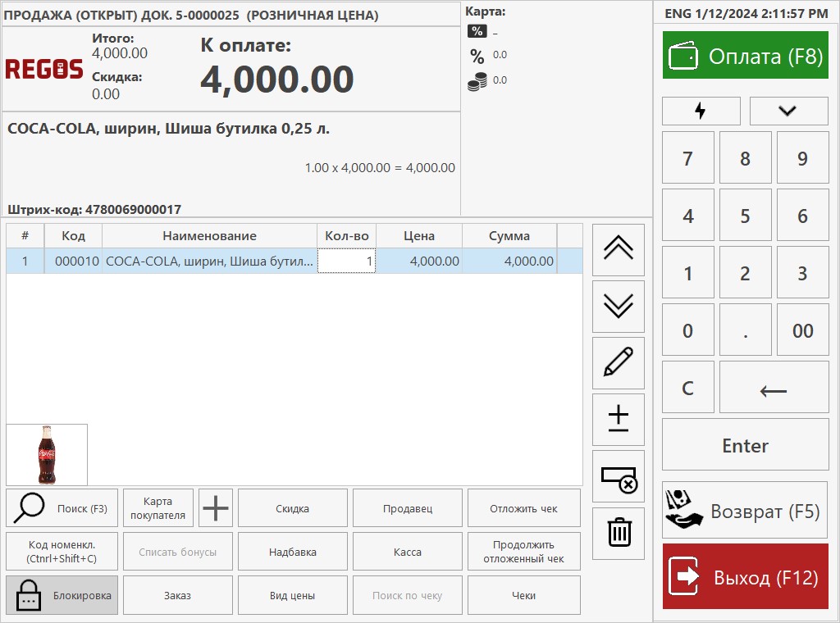Expand the chevron dropdown above the keypad
840x623 pixels.
788,111
